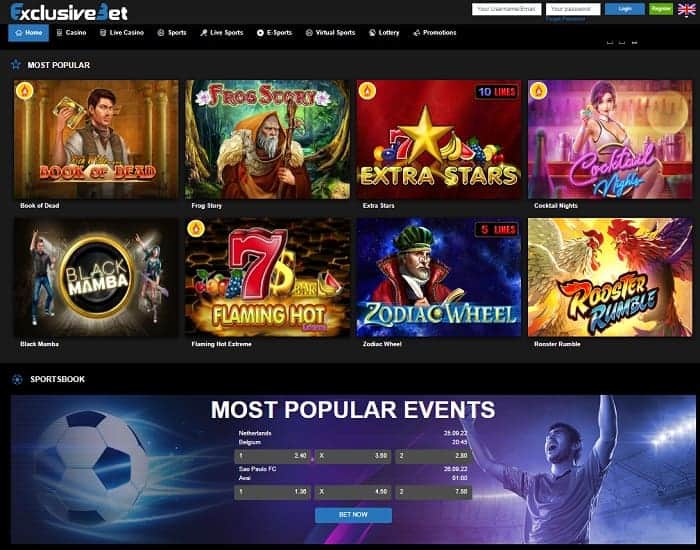Focus the password input field
This screenshot has height=550, width=700.
[573, 9]
